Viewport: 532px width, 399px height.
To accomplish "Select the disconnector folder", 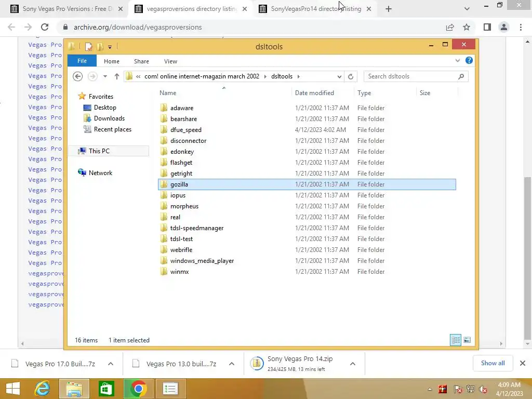I will point(188,140).
